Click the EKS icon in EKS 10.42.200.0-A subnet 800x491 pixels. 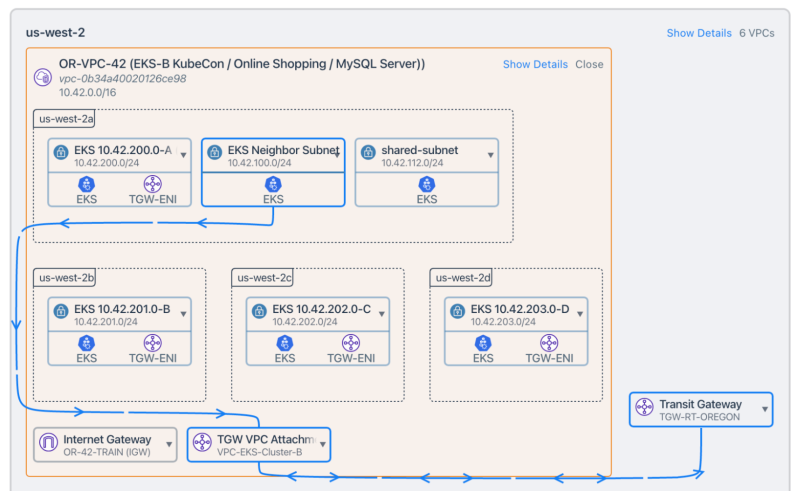pos(86,184)
